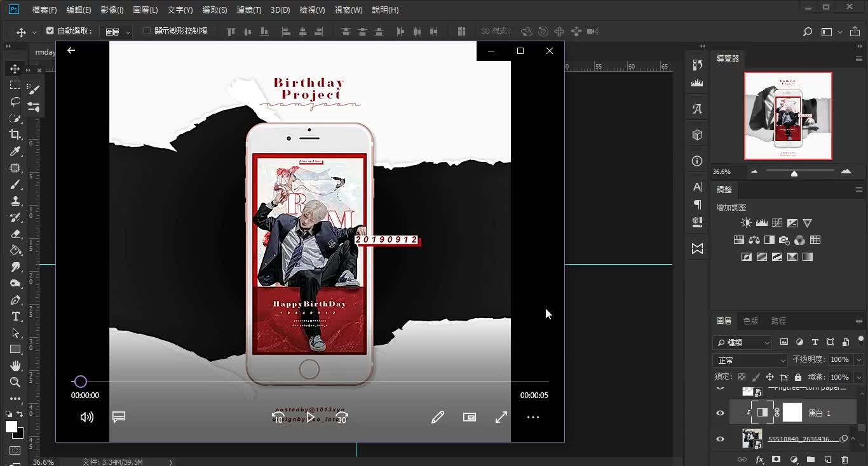868x466 pixels.
Task: Toggle the player volume button
Action: click(87, 417)
